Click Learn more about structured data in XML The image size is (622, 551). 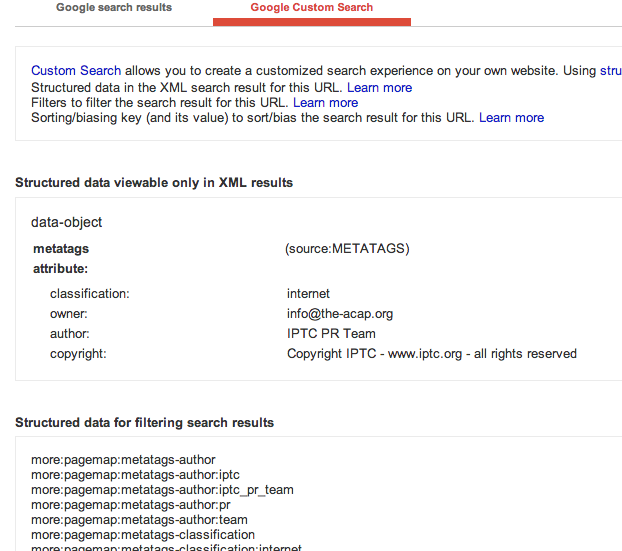click(379, 87)
